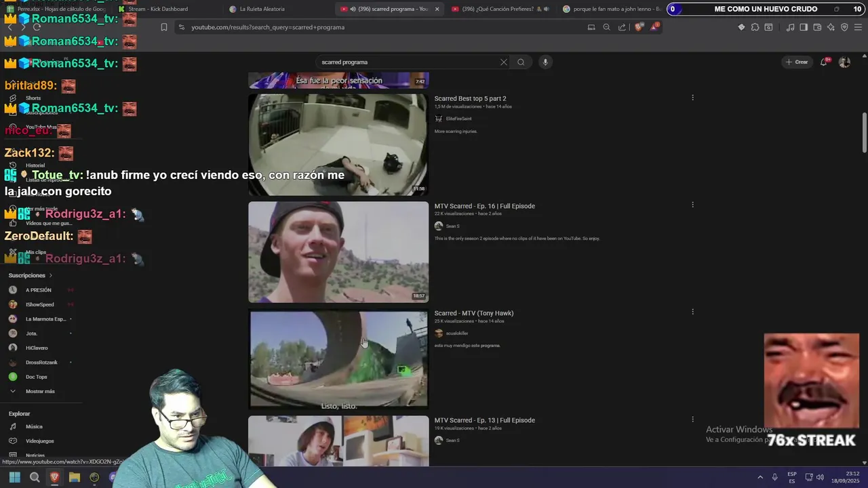Open the account avatar menu

(x=844, y=62)
